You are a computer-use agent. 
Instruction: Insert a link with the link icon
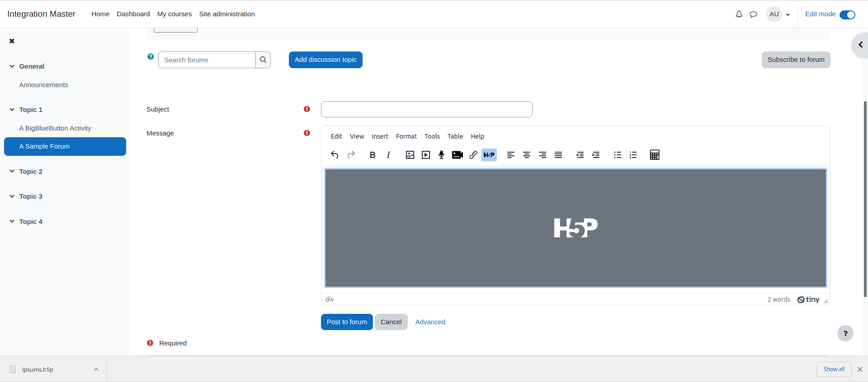click(x=473, y=155)
